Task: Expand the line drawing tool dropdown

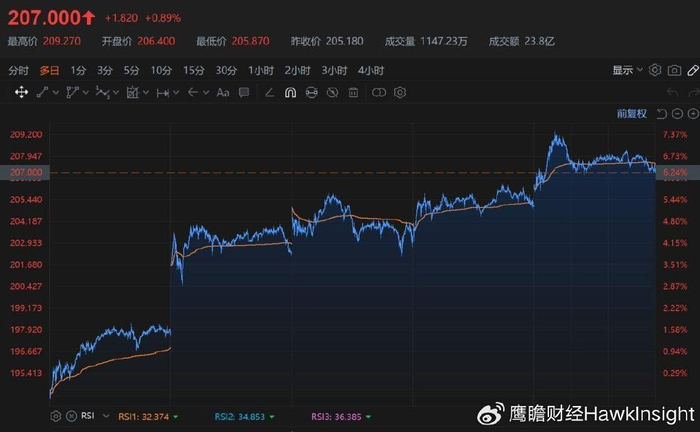Action: (56, 92)
